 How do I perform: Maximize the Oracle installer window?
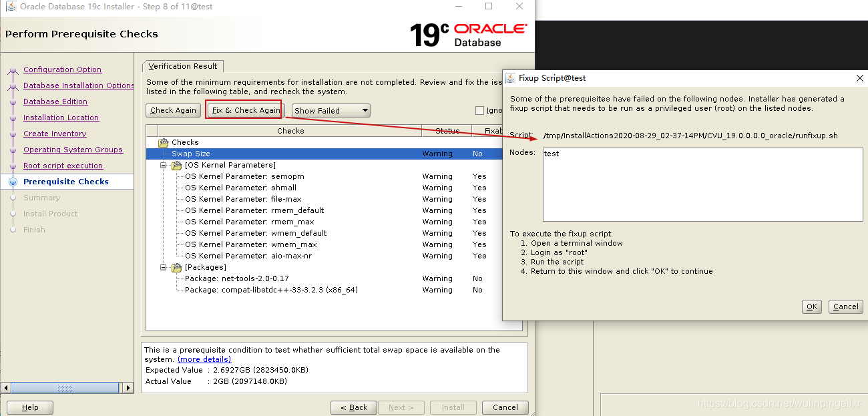click(x=489, y=7)
